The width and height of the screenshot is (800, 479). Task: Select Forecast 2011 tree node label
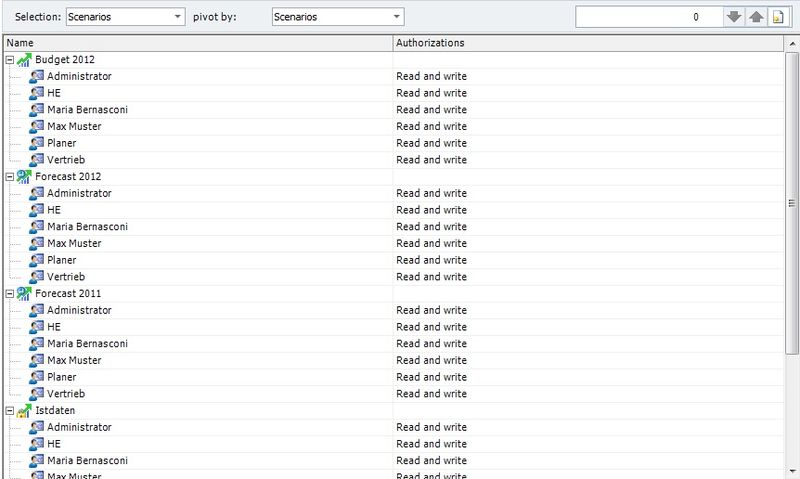pos(68,293)
